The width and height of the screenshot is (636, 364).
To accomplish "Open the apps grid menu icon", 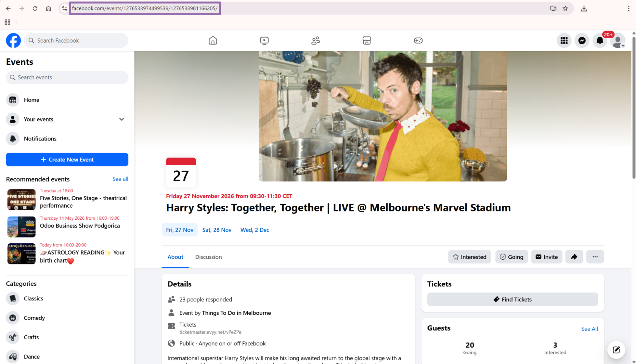I will click(564, 41).
